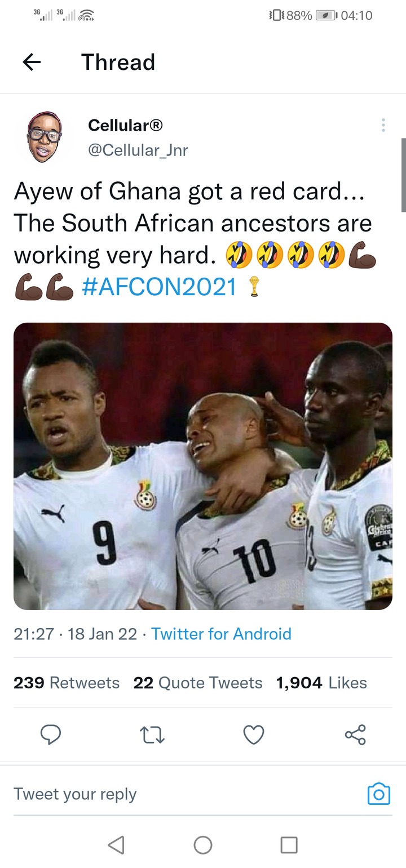Viewport: 406px width, 868px height.
Task: Retweet using the retweet arrows icon
Action: click(152, 735)
